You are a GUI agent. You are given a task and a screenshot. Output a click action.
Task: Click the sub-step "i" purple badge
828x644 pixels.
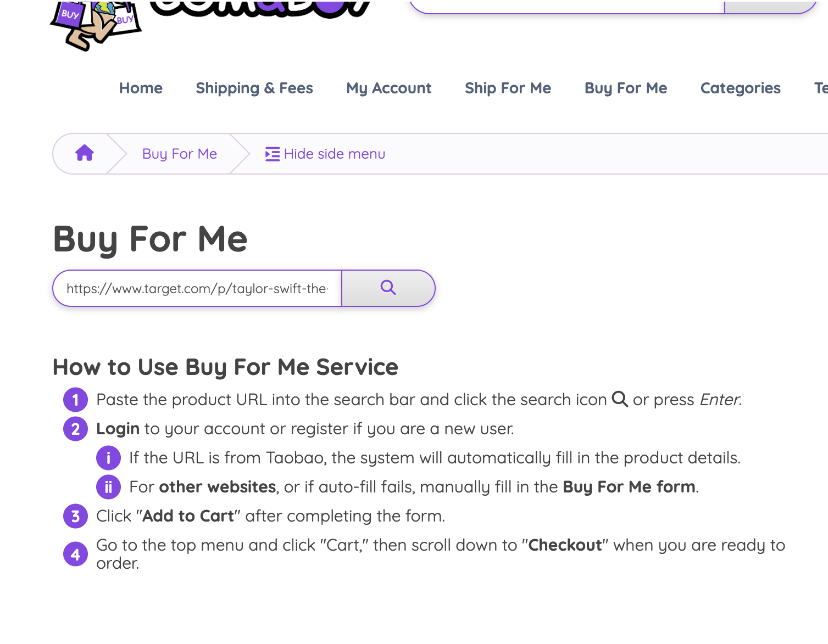pos(108,458)
